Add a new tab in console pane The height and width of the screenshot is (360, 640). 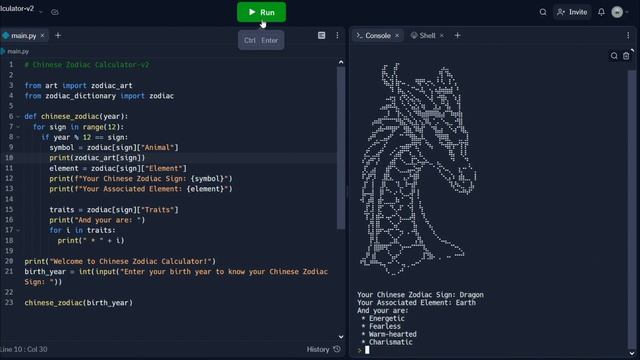[x=458, y=36]
